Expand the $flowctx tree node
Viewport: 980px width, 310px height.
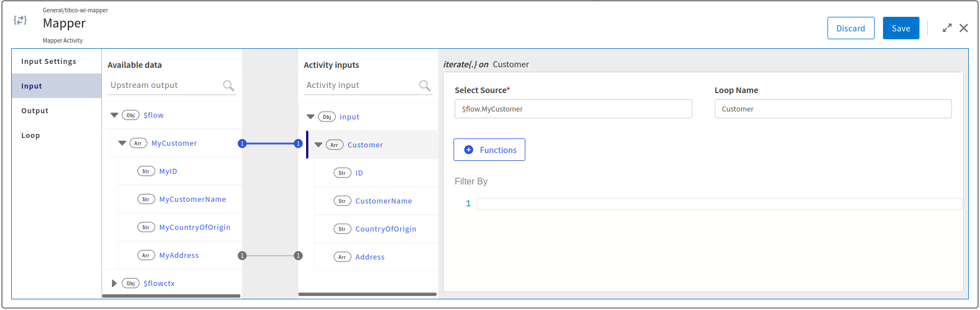tap(114, 284)
